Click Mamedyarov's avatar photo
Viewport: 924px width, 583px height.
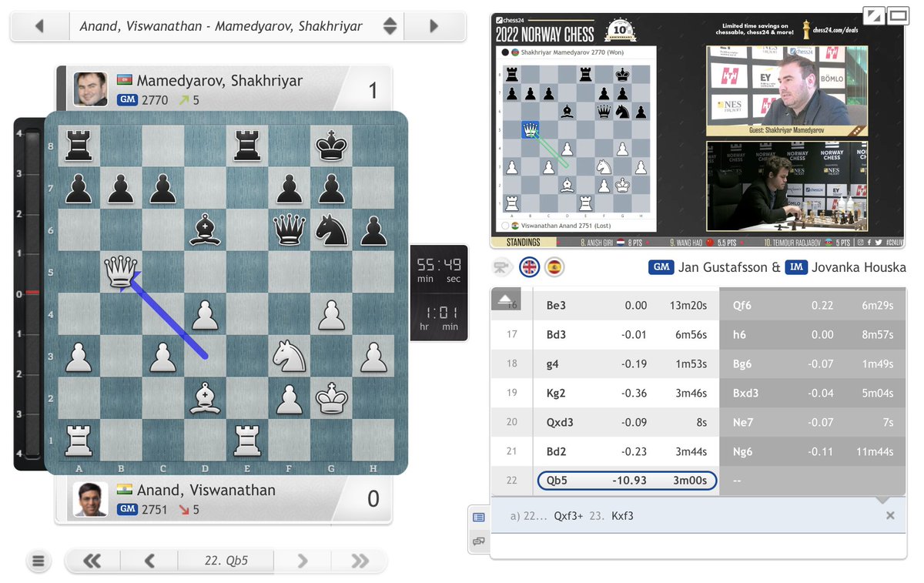pos(90,89)
